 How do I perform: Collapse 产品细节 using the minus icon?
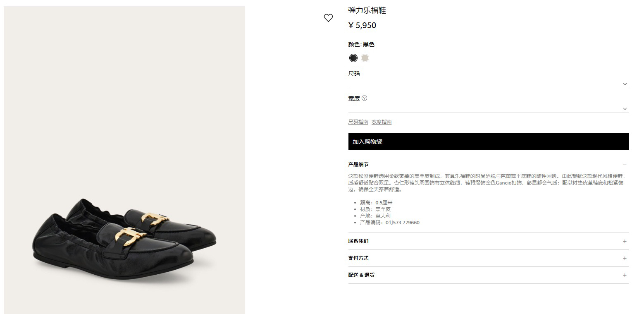click(625, 165)
